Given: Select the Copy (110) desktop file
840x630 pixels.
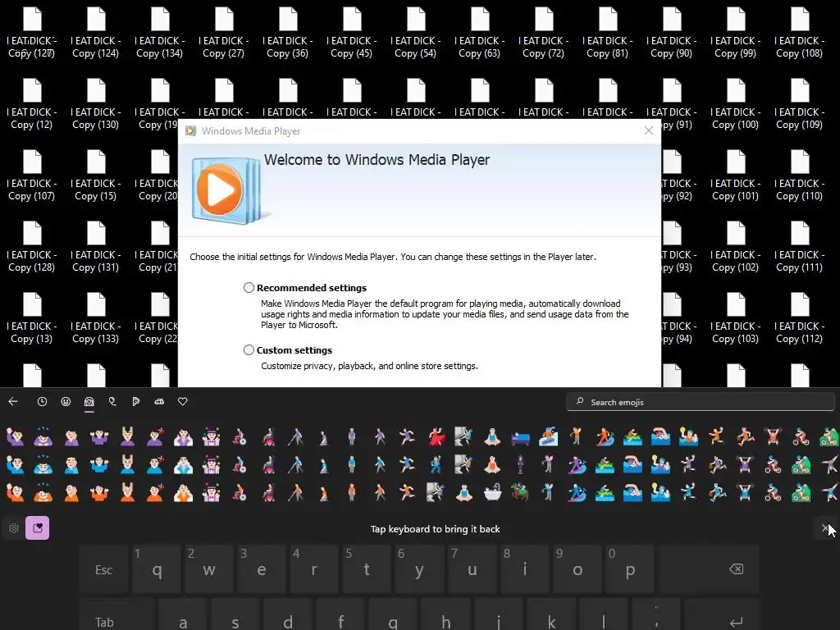Looking at the screenshot, I should coord(799,176).
